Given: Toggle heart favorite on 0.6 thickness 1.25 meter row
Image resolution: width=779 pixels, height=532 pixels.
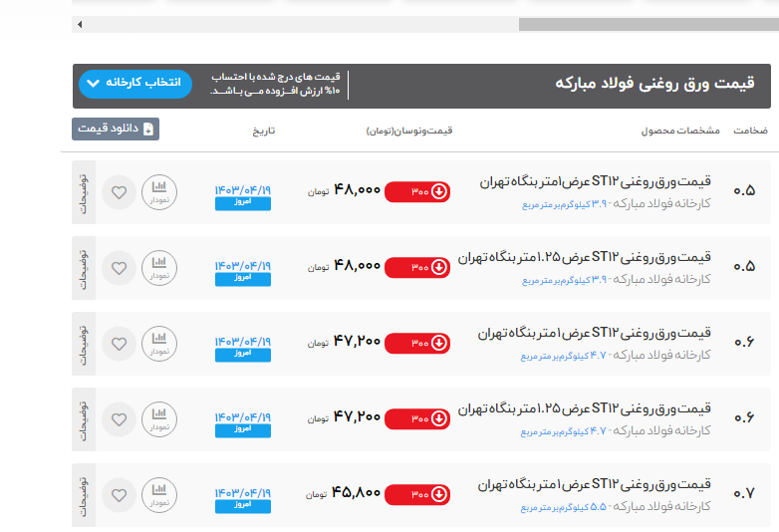Looking at the screenshot, I should 119,418.
